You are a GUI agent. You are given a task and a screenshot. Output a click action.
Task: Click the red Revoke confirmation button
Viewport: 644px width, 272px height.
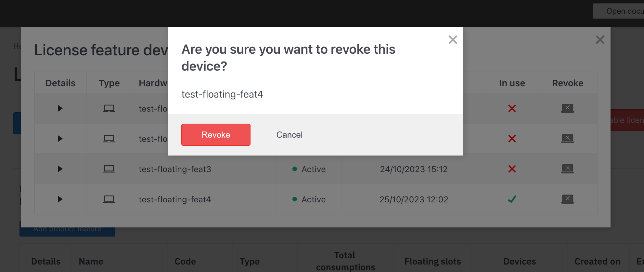[x=216, y=135]
